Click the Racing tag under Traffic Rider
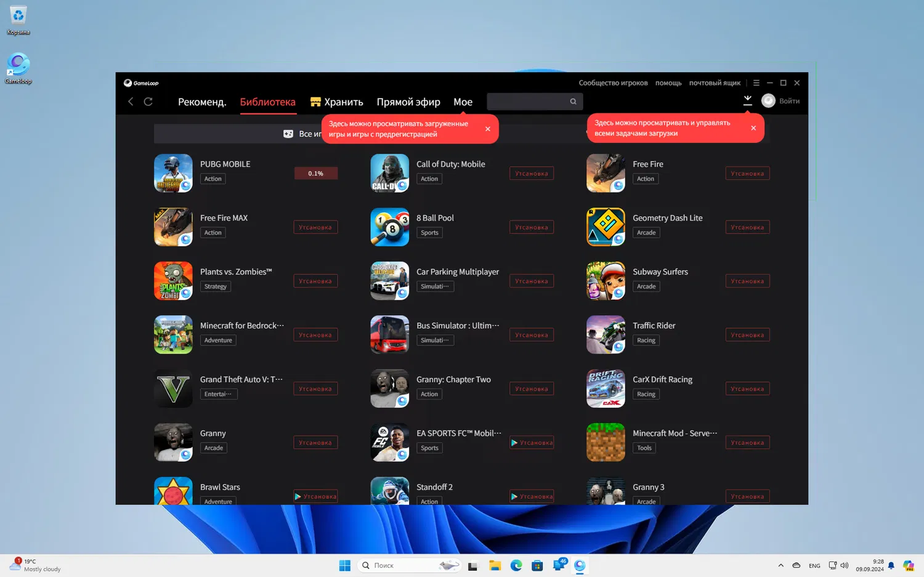Screen dimensions: 924x577 click(x=646, y=341)
